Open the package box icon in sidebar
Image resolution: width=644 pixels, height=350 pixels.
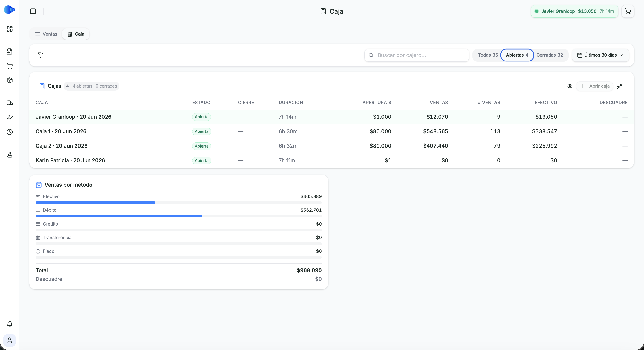[9, 80]
